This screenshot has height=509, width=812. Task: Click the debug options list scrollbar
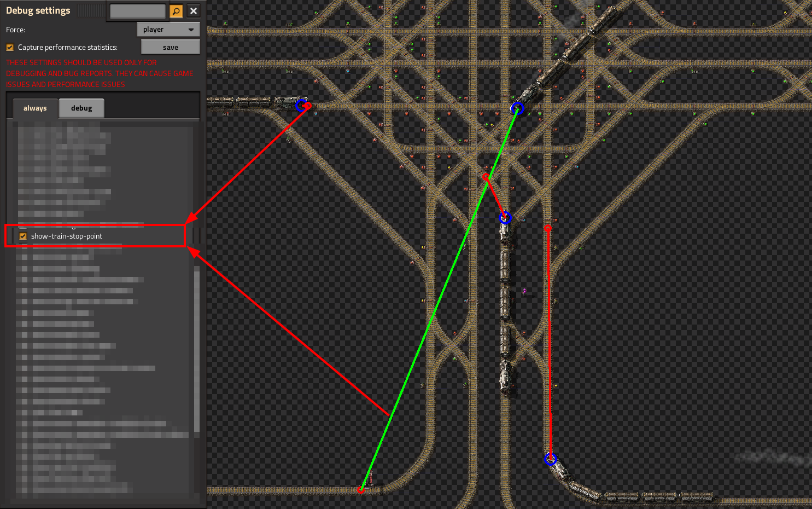pyautogui.click(x=197, y=349)
